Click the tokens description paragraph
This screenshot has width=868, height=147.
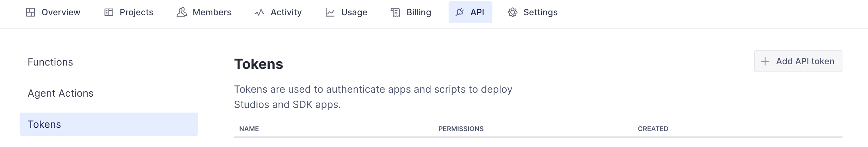coord(373,97)
